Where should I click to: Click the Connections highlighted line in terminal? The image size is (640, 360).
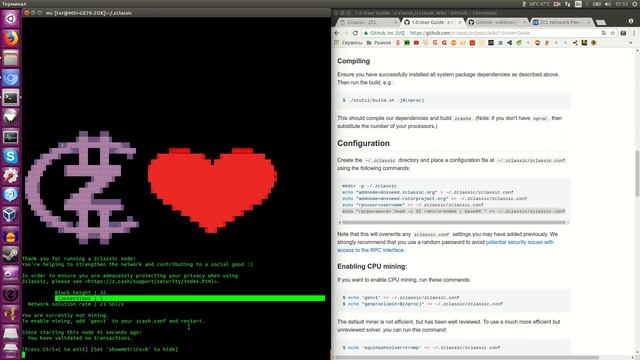[190, 298]
